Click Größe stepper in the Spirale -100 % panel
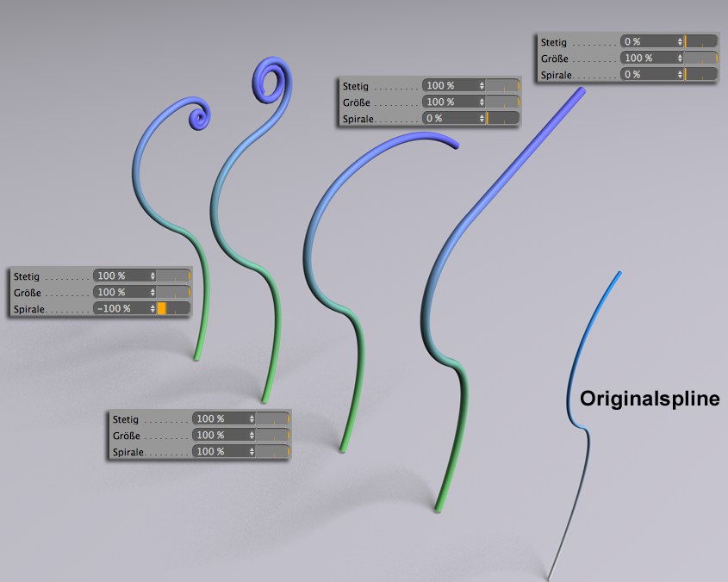The image size is (728, 582). click(152, 292)
